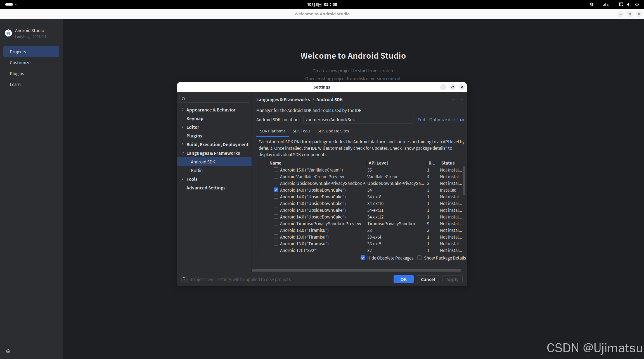Image resolution: width=644 pixels, height=359 pixels.
Task: Click the Android Studio logo icon
Action: [x=8, y=33]
